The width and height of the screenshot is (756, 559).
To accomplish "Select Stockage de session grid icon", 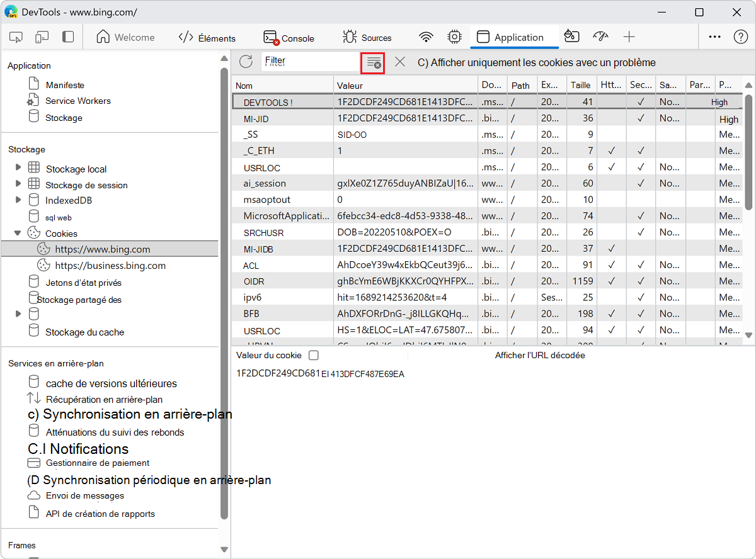I will point(34,184).
